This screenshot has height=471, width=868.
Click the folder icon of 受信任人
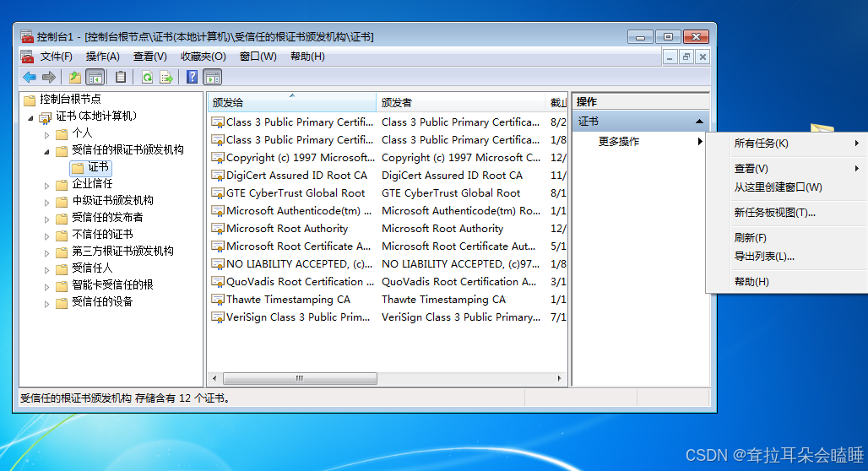point(62,269)
